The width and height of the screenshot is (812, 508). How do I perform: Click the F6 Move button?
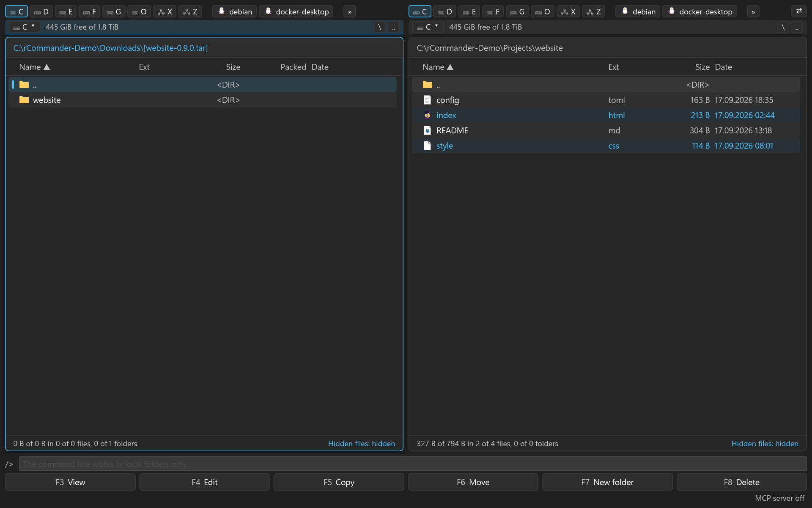473,482
